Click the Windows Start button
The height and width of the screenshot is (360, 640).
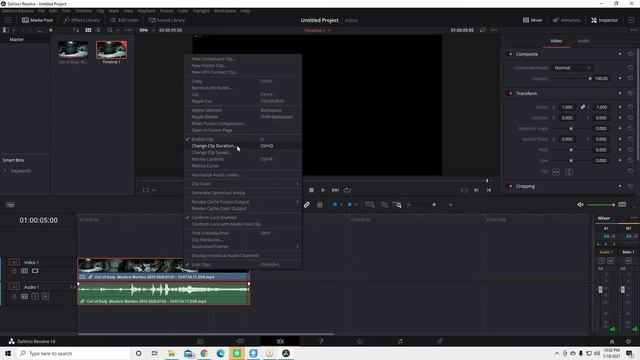(x=8, y=353)
